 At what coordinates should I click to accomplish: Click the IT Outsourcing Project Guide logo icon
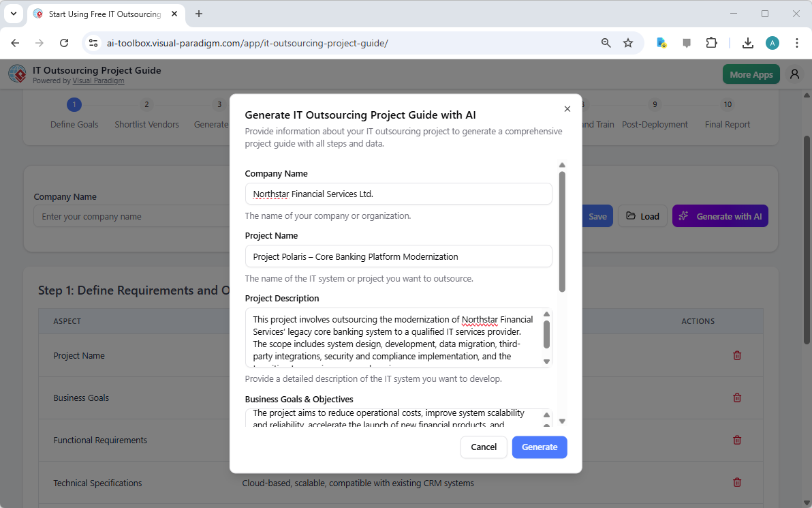point(17,74)
